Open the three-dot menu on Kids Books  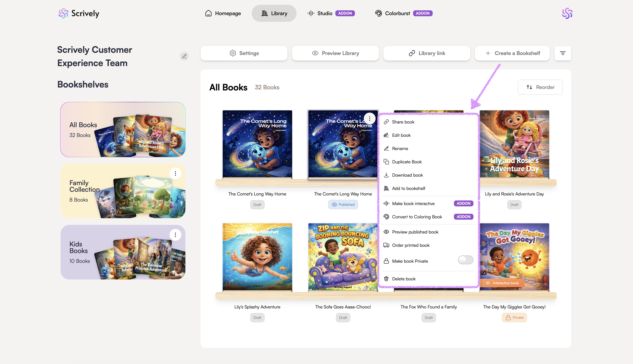[175, 234]
